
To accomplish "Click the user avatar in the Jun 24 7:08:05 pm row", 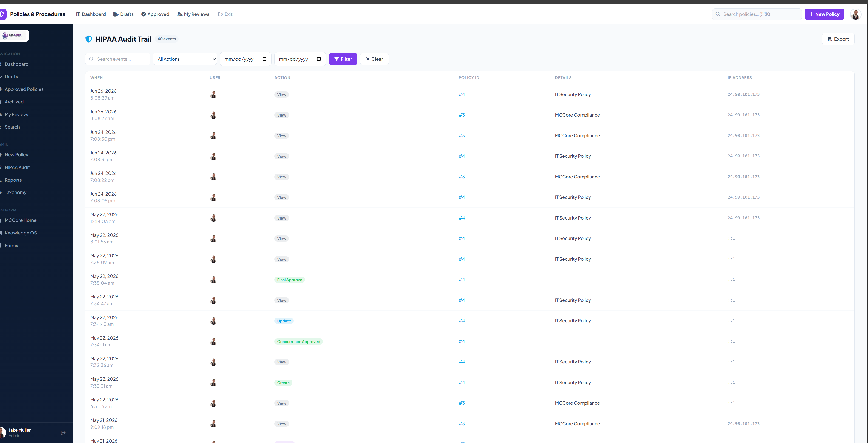I will point(213,197).
